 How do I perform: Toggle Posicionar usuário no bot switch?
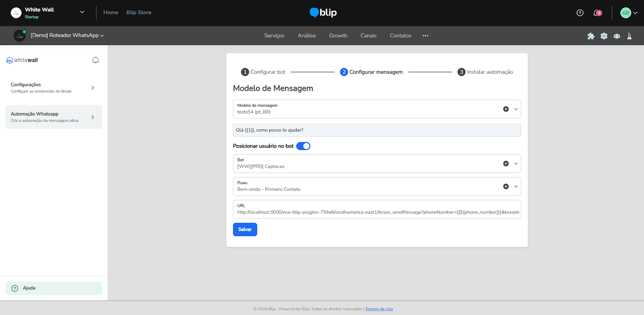(x=303, y=146)
